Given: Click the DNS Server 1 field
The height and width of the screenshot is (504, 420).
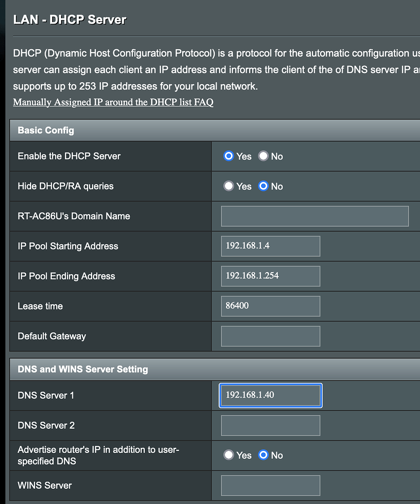Looking at the screenshot, I should coord(270,396).
